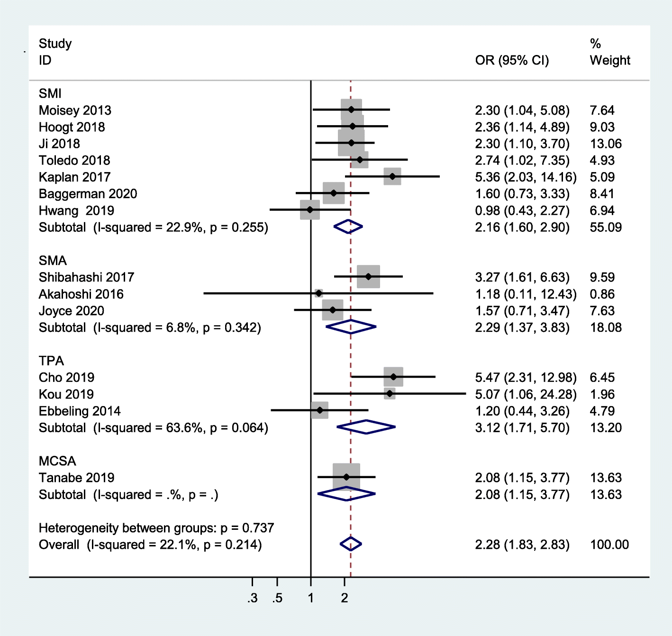Click the x-axis tick label '.5'
Screen dimensions: 672x636
tap(277, 598)
